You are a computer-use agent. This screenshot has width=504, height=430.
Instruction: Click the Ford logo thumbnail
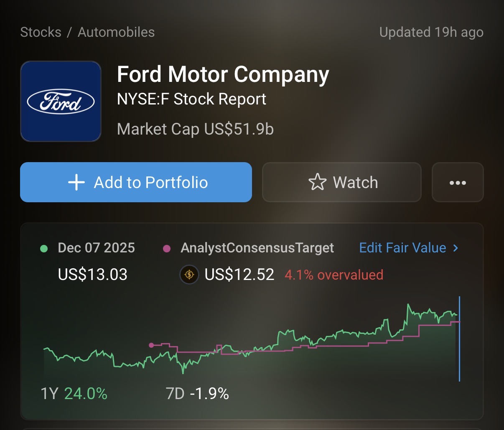(61, 102)
